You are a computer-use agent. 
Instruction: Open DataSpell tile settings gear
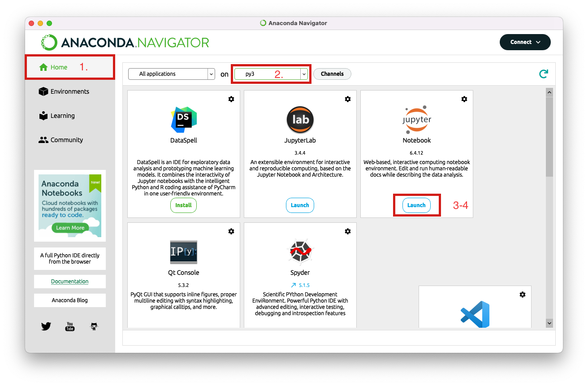click(x=231, y=99)
